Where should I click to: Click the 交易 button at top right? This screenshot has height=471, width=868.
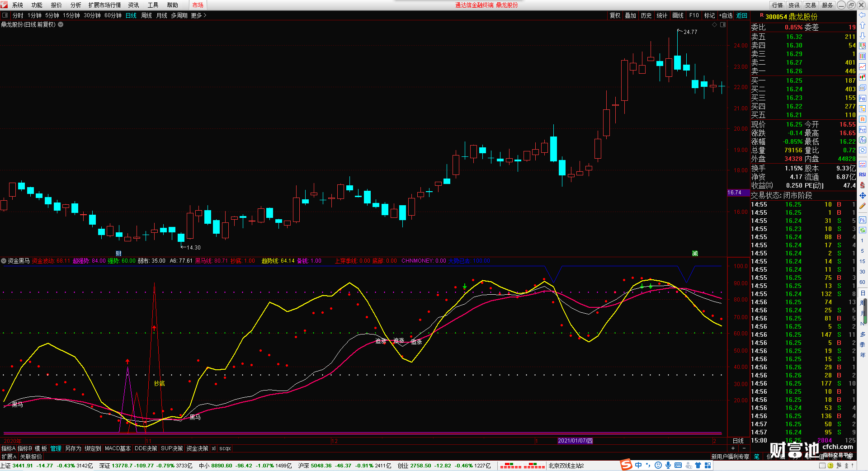click(x=811, y=5)
